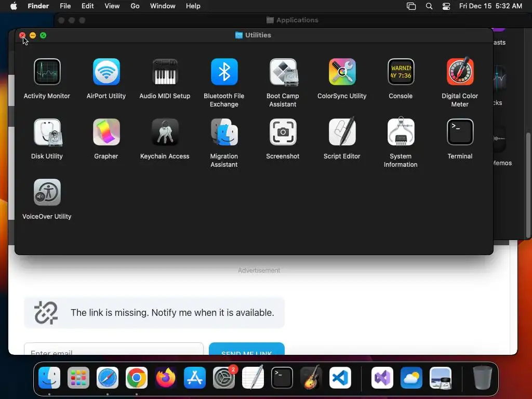The image size is (532, 399).
Task: Select the Audio MIDI Setup icon
Action: pos(165,72)
